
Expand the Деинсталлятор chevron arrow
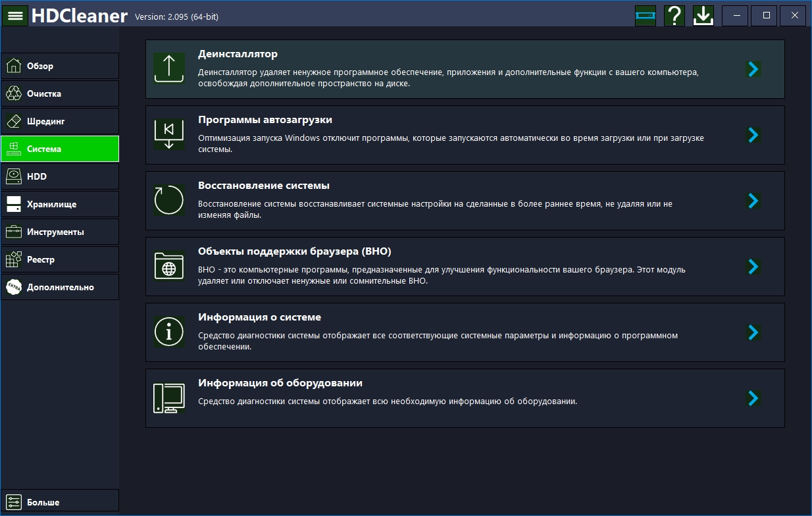tap(753, 69)
